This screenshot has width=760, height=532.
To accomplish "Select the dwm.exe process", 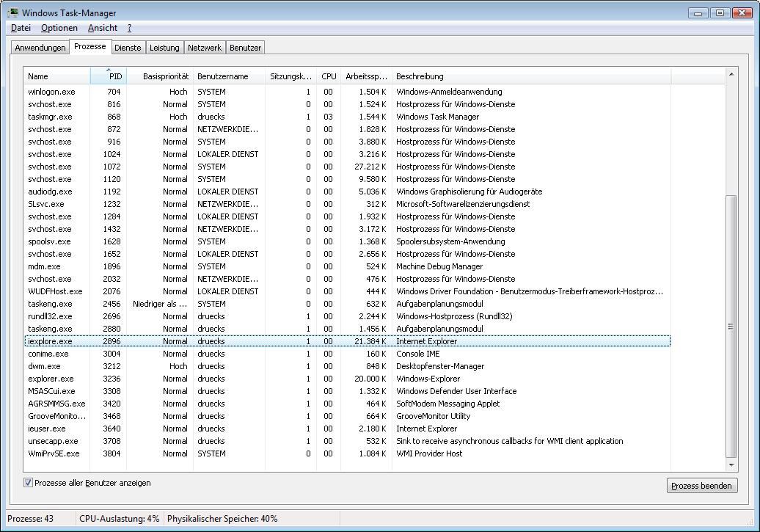I will pyautogui.click(x=348, y=366).
